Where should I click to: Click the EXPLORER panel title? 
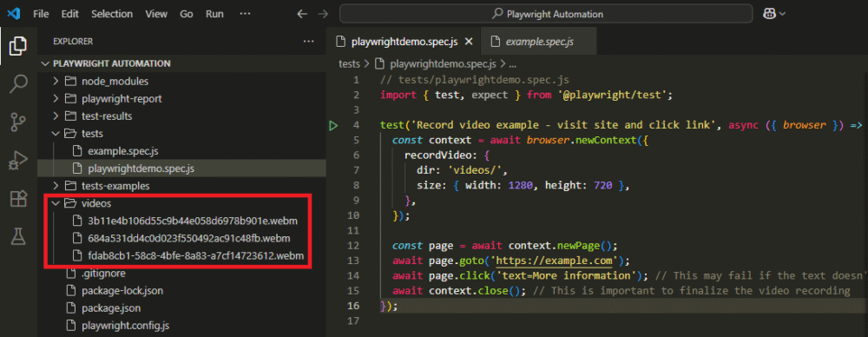click(x=73, y=41)
